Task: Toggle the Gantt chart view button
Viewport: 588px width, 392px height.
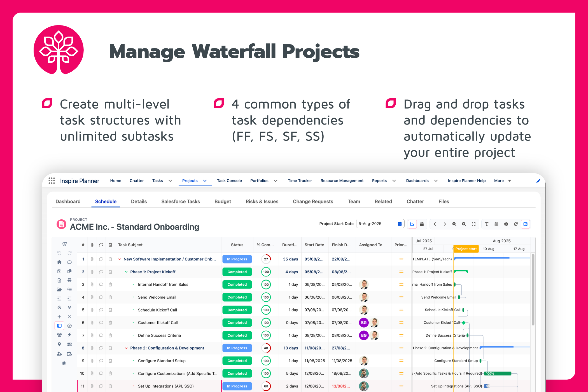Action: 412,224
